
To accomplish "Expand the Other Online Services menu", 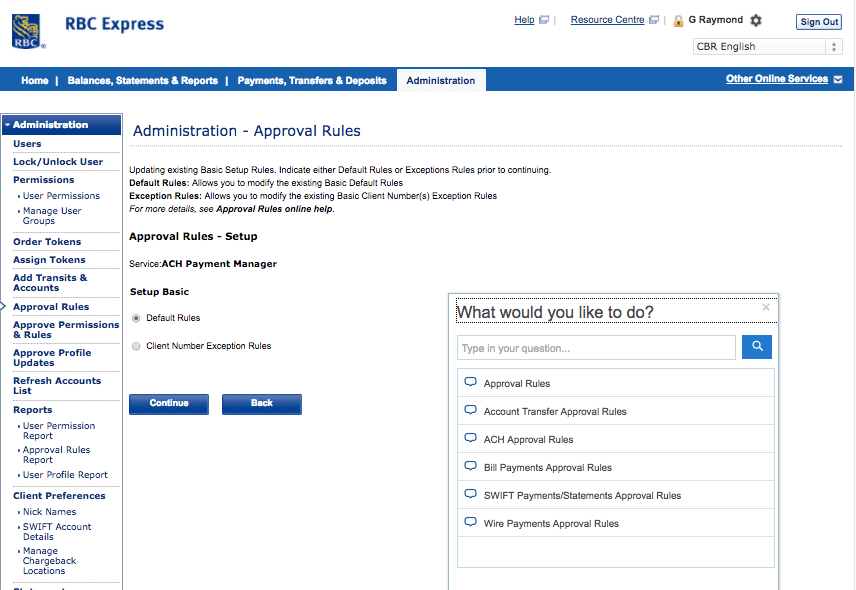I will [778, 77].
